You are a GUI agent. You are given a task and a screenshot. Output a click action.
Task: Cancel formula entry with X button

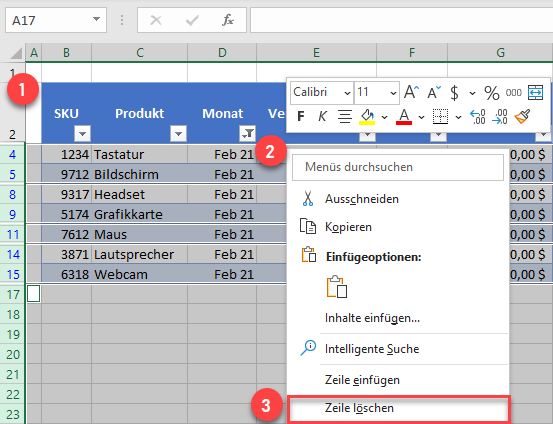click(x=156, y=20)
